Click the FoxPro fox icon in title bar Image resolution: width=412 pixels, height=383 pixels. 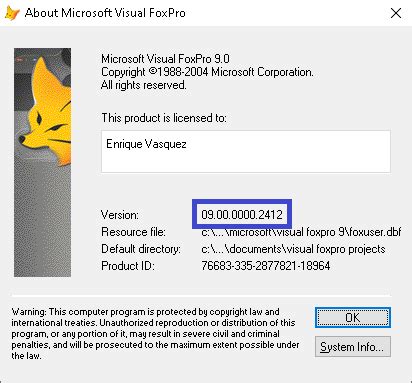pyautogui.click(x=12, y=13)
